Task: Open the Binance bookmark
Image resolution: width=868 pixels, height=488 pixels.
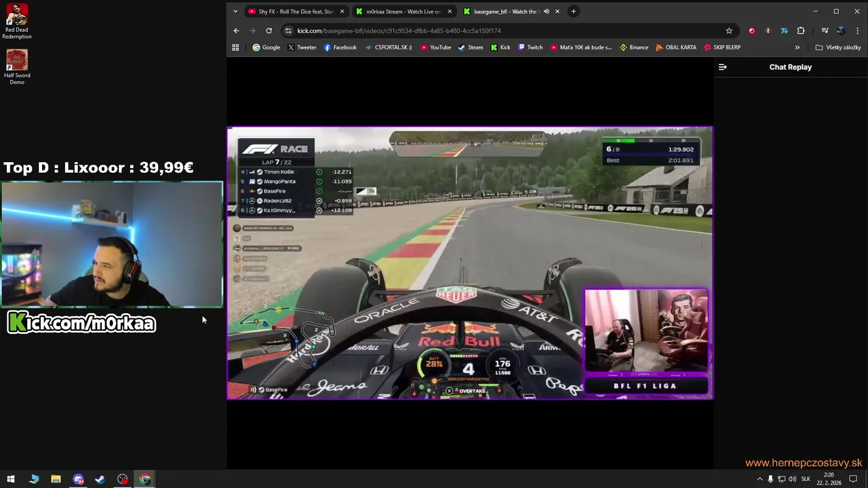Action: click(x=633, y=47)
